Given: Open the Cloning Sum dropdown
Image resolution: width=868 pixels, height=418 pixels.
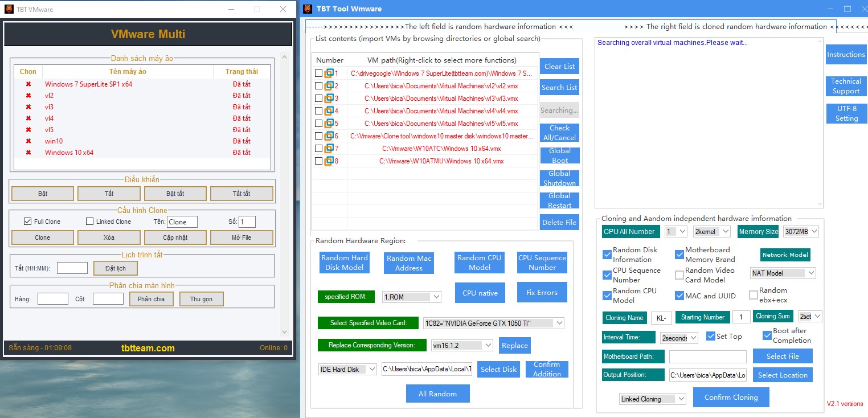Looking at the screenshot, I should (810, 316).
